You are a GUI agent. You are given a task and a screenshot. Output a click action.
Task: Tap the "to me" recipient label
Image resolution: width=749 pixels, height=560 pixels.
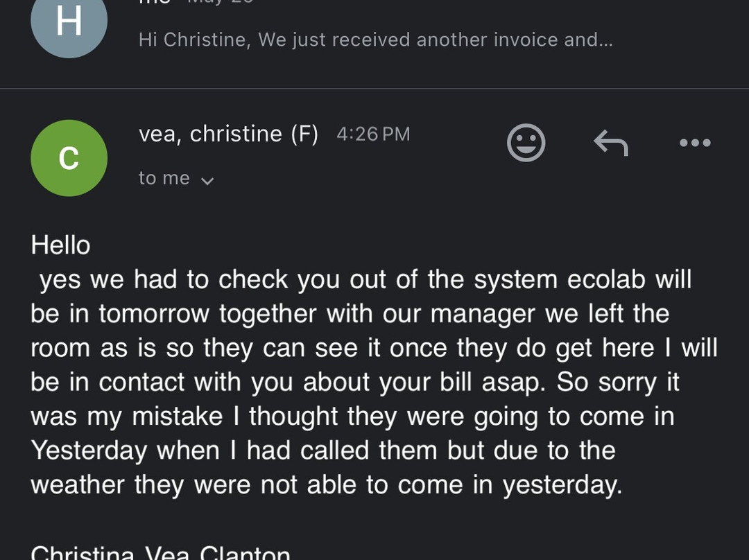(164, 178)
